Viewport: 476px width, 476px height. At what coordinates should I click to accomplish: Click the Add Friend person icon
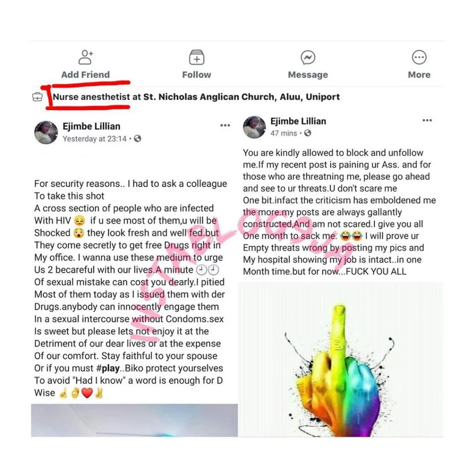pos(86,57)
